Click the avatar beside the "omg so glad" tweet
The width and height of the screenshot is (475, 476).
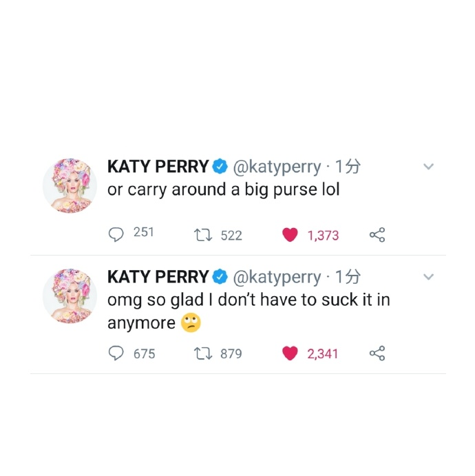point(70,295)
